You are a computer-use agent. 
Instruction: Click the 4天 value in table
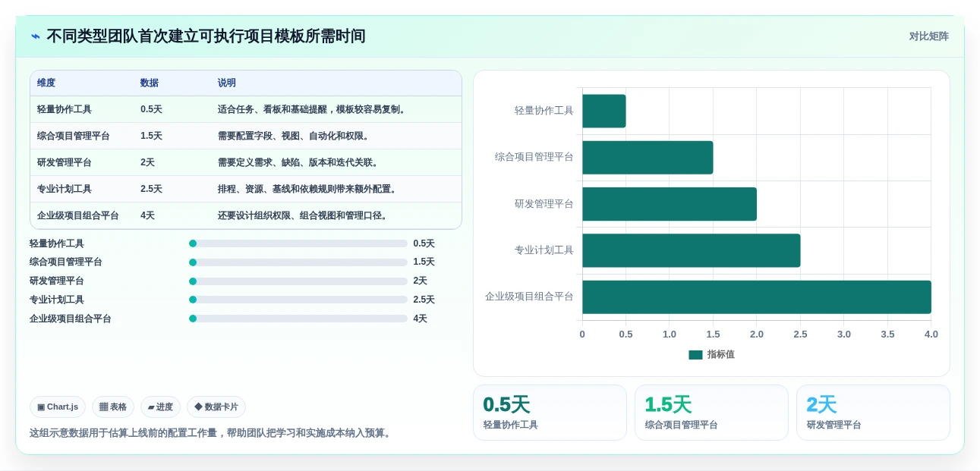click(x=147, y=216)
